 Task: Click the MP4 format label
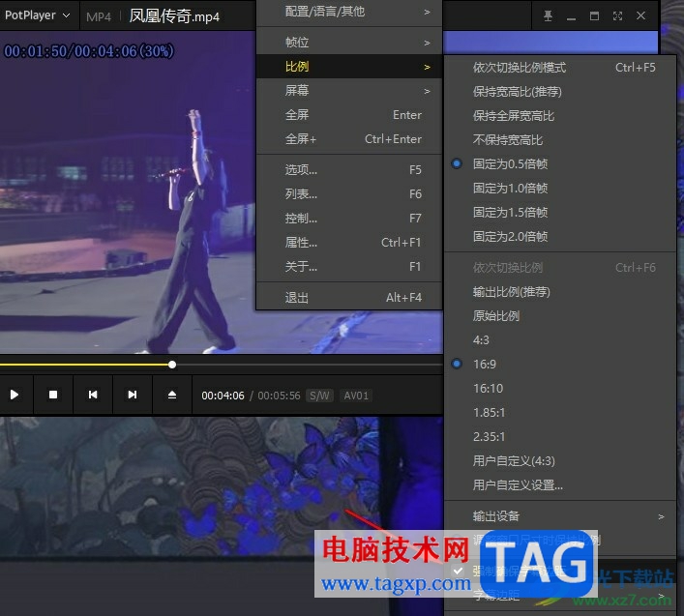[99, 17]
